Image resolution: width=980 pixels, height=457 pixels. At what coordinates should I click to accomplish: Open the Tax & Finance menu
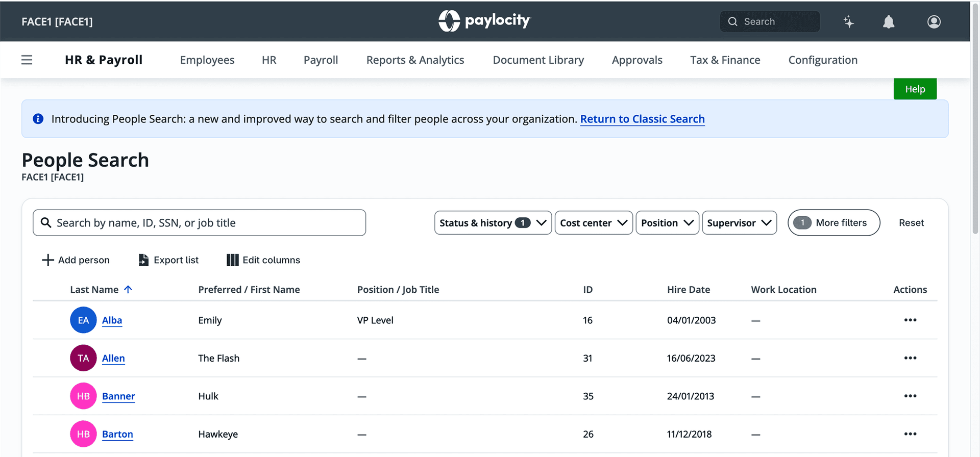coord(725,60)
